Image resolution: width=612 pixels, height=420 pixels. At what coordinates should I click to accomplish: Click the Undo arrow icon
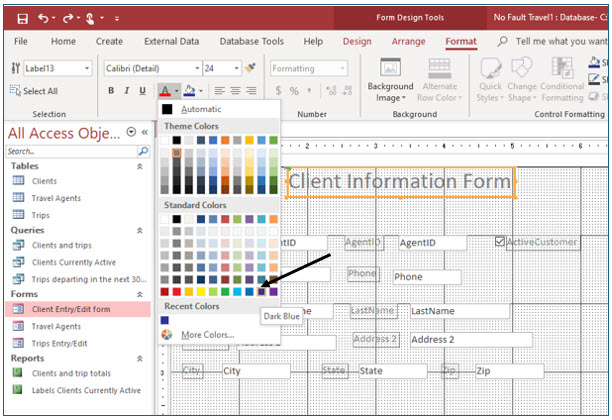pyautogui.click(x=43, y=18)
